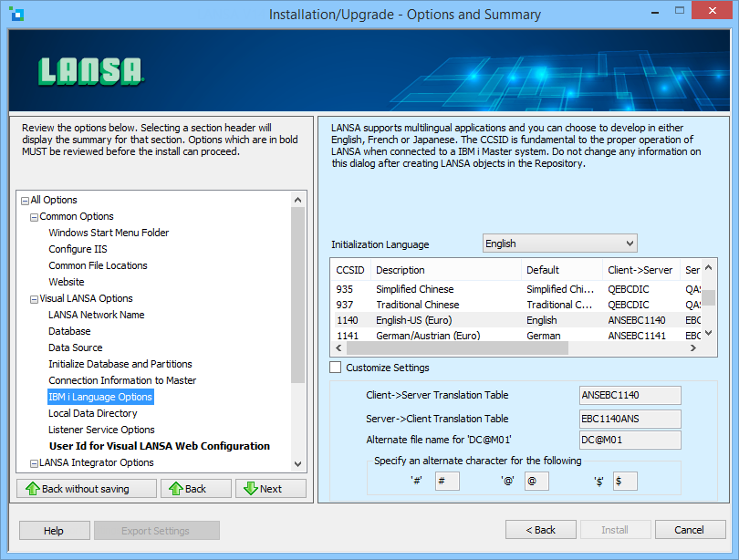Collapse the All Options tree node
Viewport: 739px width, 560px height.
point(25,202)
